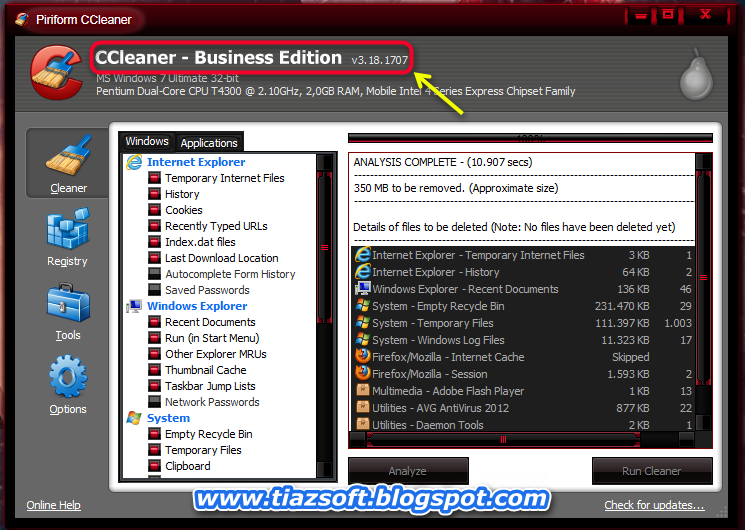Toggle the Cookies checkbox
Screen dimensions: 745x530
pyautogui.click(x=154, y=210)
